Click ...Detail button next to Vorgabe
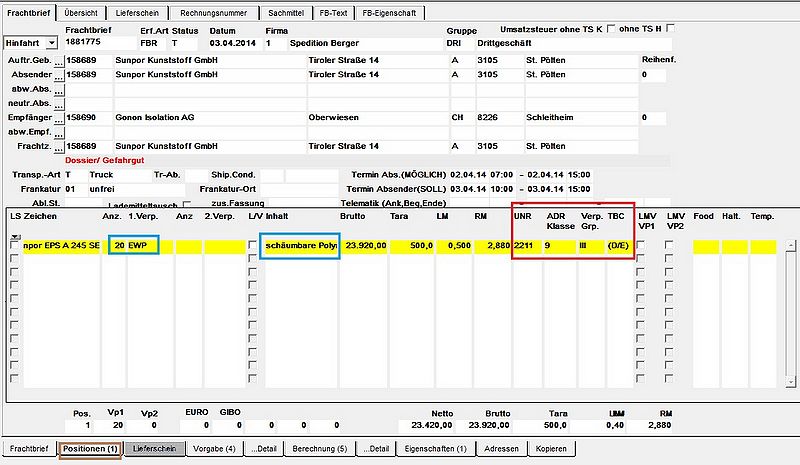Screen dimensions: 800x465 (264, 449)
